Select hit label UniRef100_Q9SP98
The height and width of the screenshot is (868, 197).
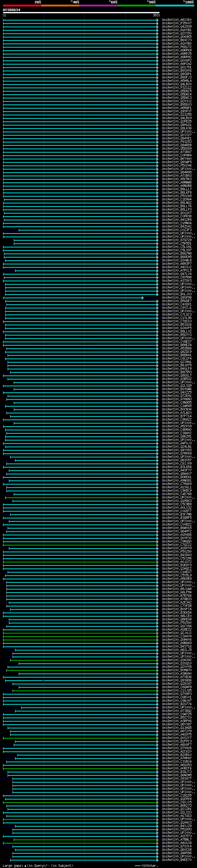click(177, 297)
